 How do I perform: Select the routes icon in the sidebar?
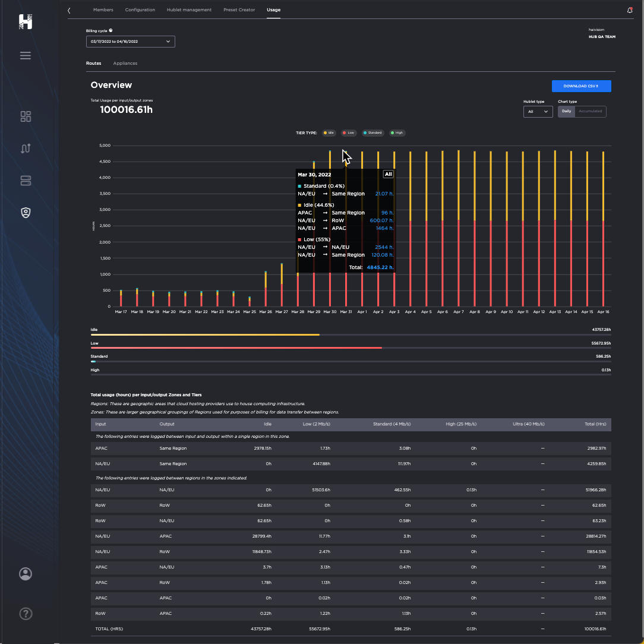click(26, 149)
